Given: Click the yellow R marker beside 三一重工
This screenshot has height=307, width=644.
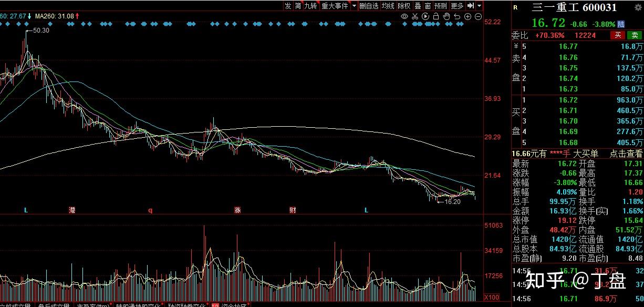Looking at the screenshot, I should 515,7.
